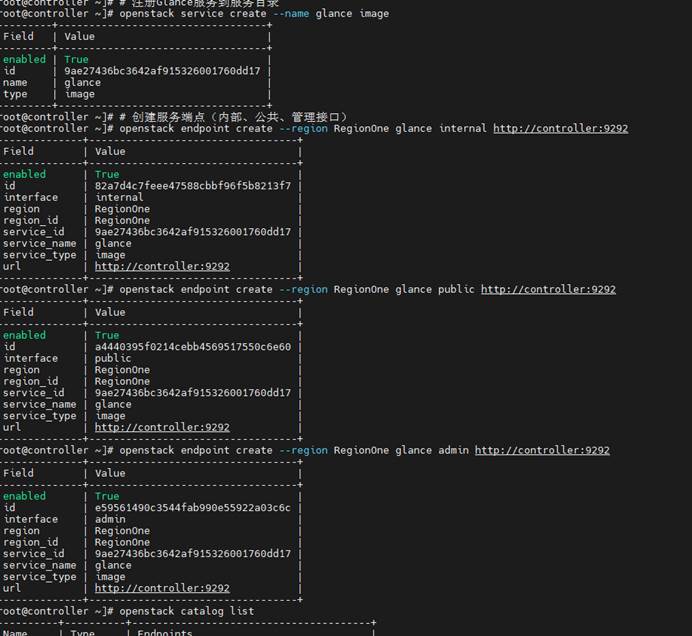This screenshot has height=636, width=692.
Task: Click the 'service_id' field in the internal endpoint table
Action: [x=34, y=232]
